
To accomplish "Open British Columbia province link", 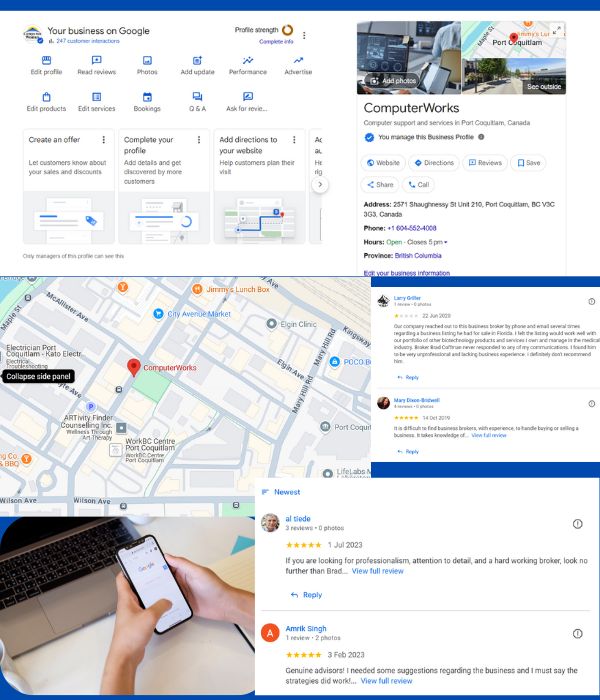I will tap(418, 255).
